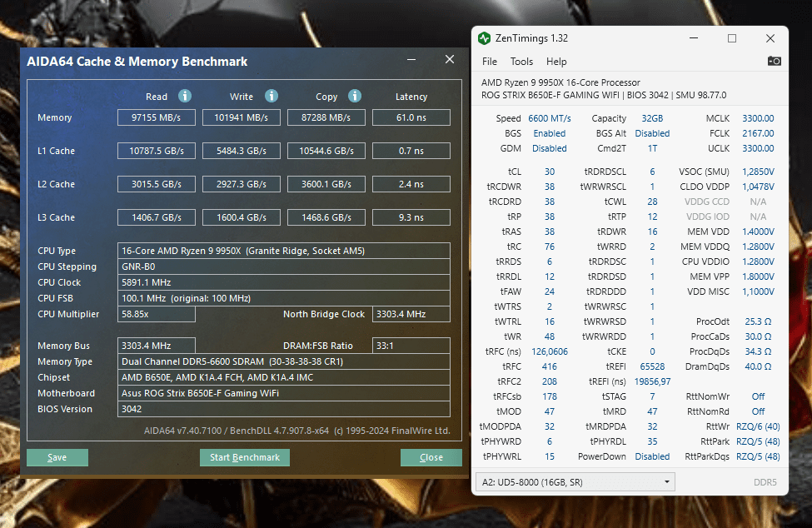This screenshot has width=812, height=528.
Task: Click the CPU Stepping value GNR-B0
Action: point(284,266)
